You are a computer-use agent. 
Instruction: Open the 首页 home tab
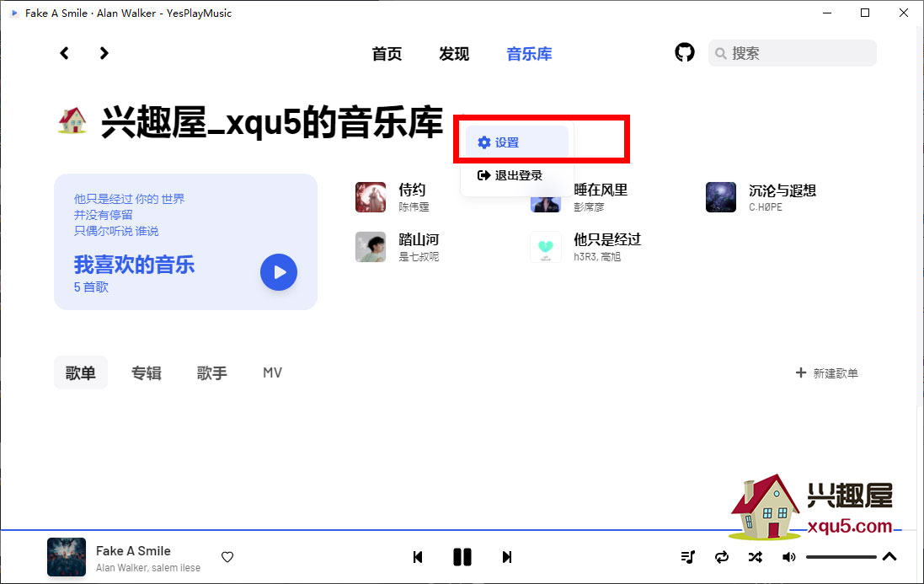pos(387,54)
